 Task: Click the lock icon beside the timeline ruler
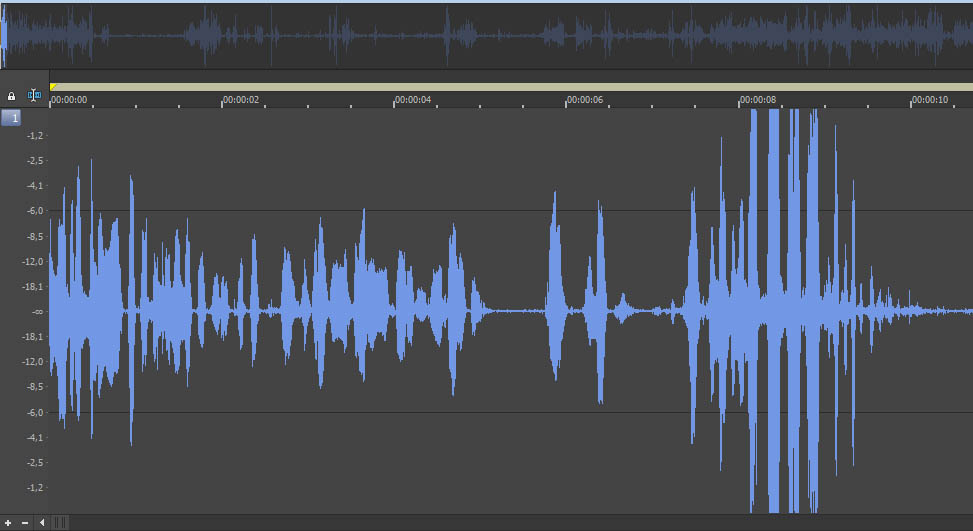[11, 96]
